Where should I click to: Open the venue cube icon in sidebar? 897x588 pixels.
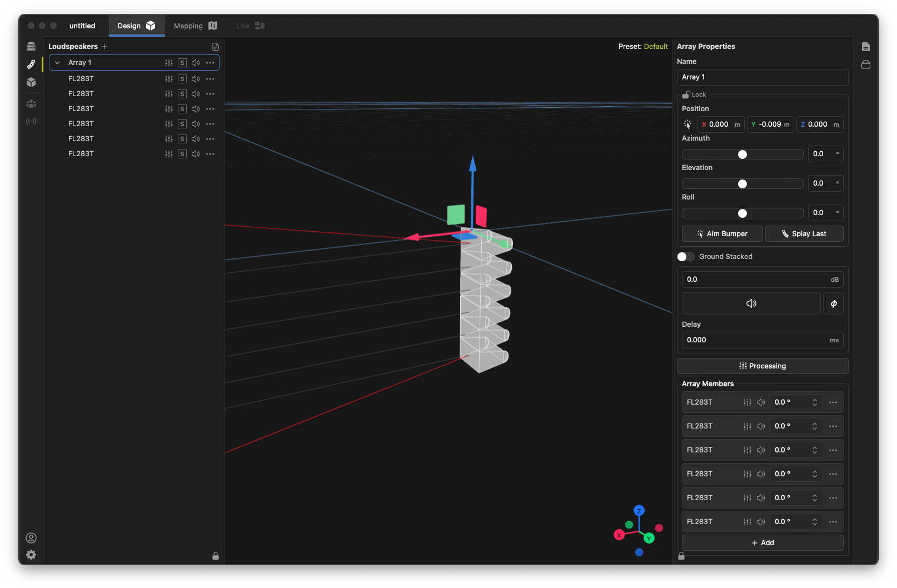[x=31, y=82]
